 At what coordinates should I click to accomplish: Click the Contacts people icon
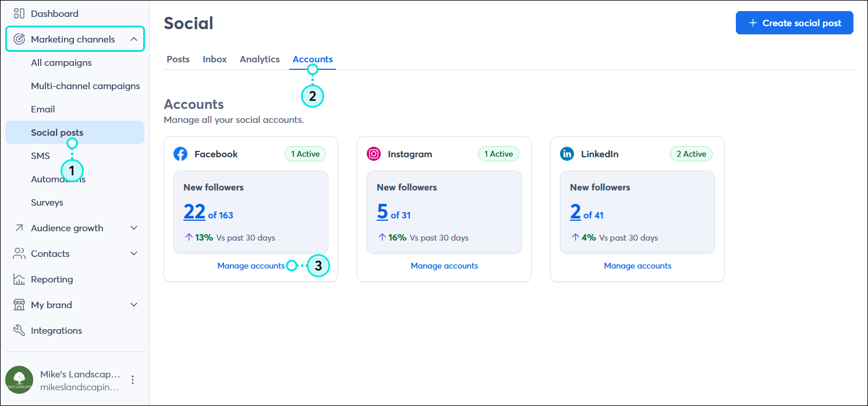click(x=19, y=253)
